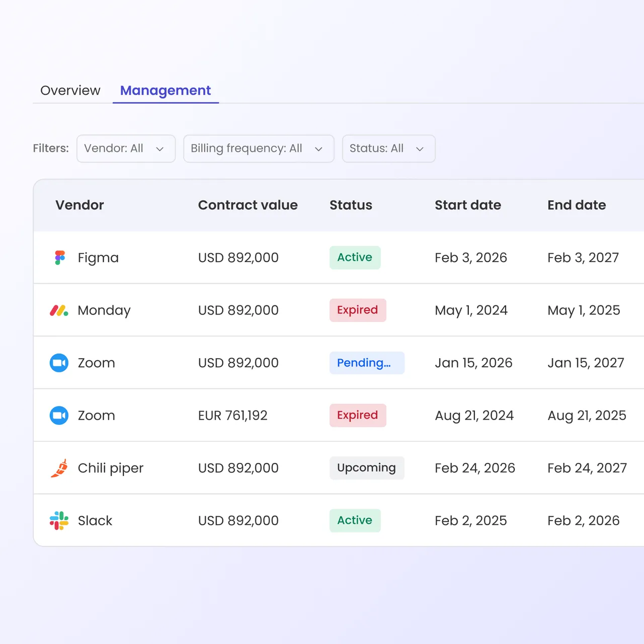Screen dimensions: 644x644
Task: Click the Aug 21, 2025 end date
Action: (x=587, y=416)
